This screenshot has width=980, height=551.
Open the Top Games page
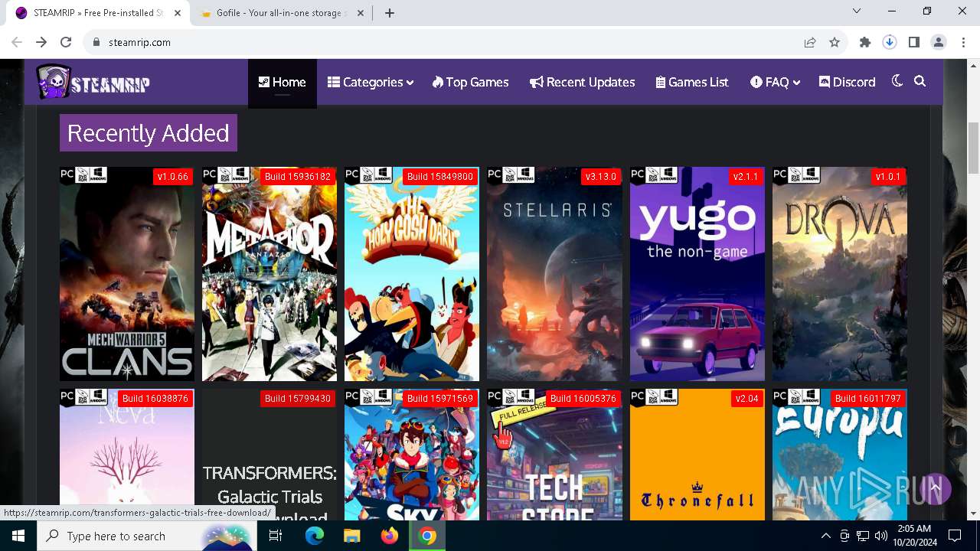click(470, 82)
